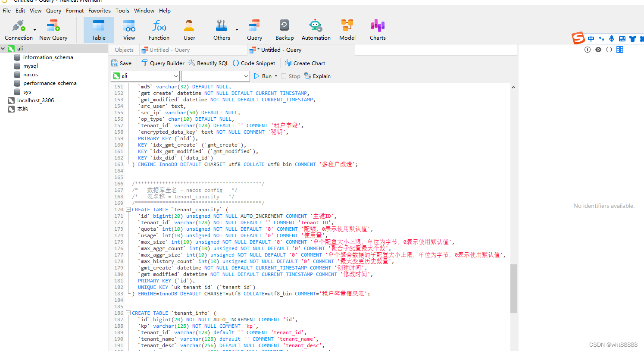Open the Others toolbar button
The width and height of the screenshot is (644, 351).
pos(222,30)
